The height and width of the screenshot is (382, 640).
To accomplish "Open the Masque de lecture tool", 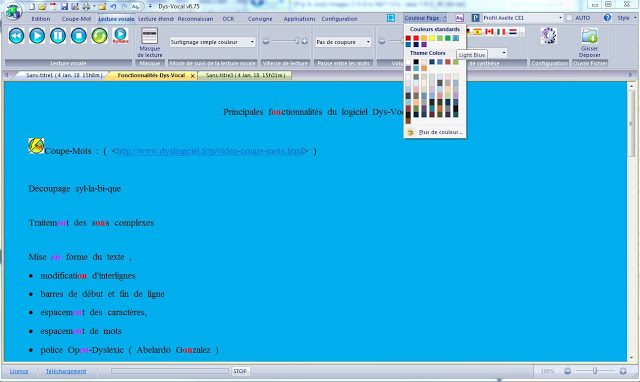I will (149, 42).
